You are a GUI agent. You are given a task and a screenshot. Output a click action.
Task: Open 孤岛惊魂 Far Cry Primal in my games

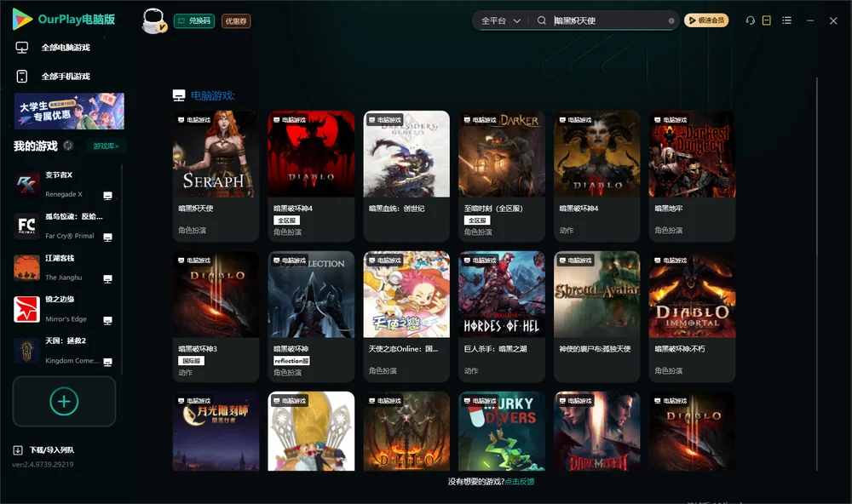pyautogui.click(x=64, y=226)
